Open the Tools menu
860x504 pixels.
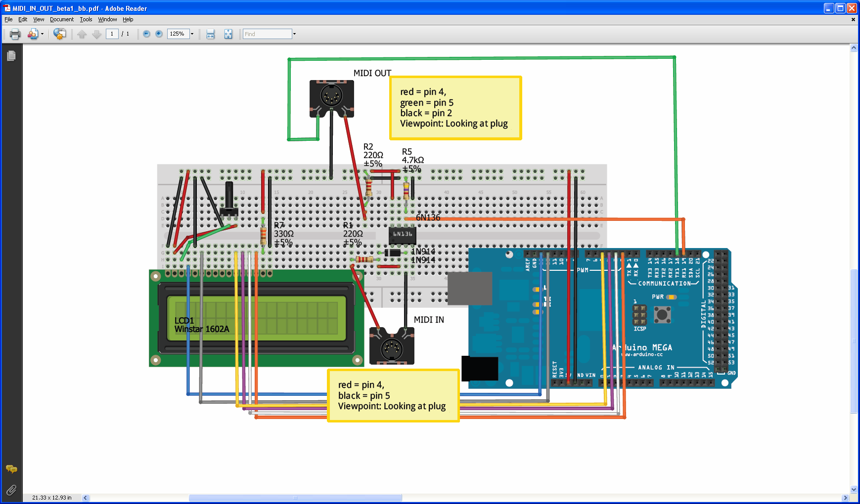tap(86, 20)
